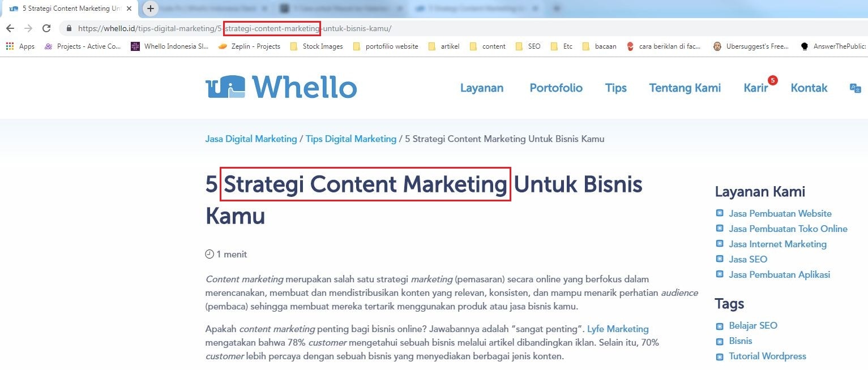
Task: Click the Reload page icon
Action: point(46,28)
